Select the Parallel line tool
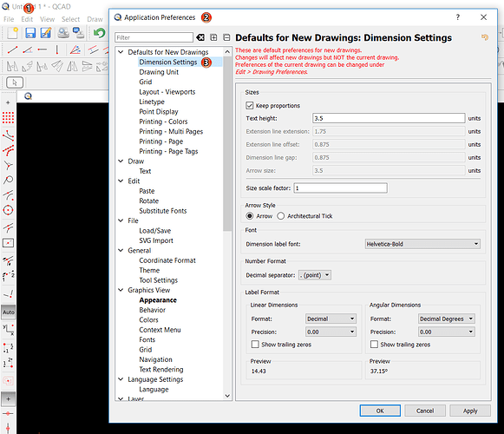Screen dimensions: 504x434 click(x=93, y=49)
